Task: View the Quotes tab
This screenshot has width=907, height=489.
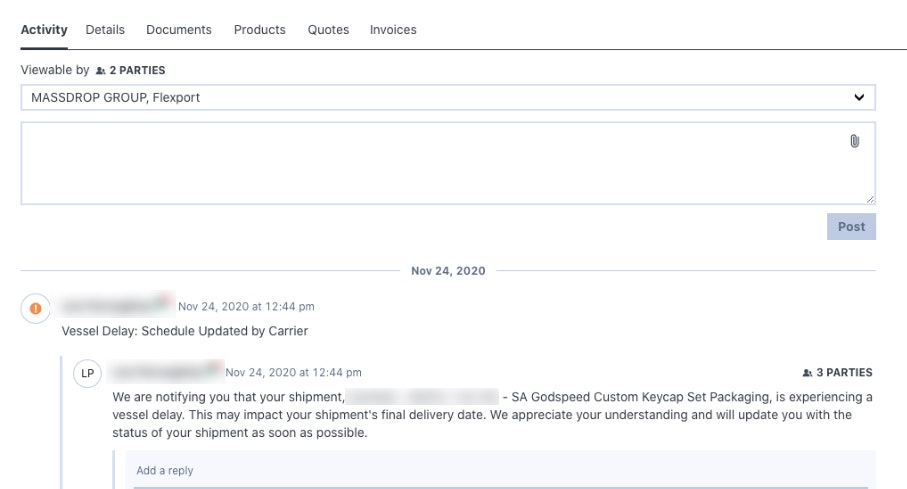Action: [x=328, y=30]
